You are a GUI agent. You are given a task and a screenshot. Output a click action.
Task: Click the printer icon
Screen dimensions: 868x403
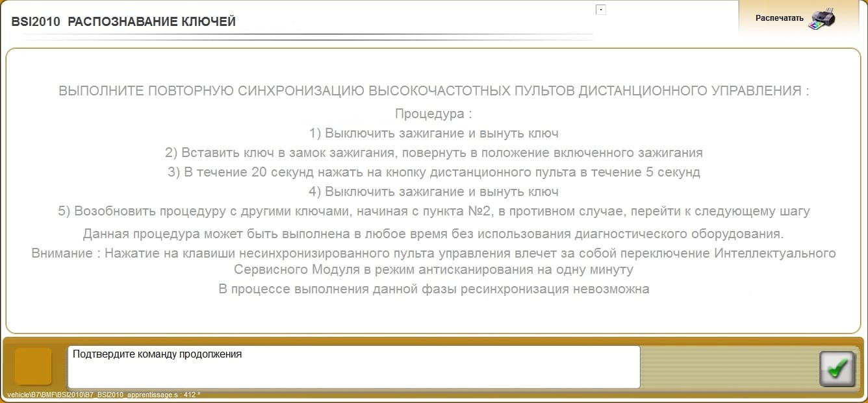(x=821, y=18)
